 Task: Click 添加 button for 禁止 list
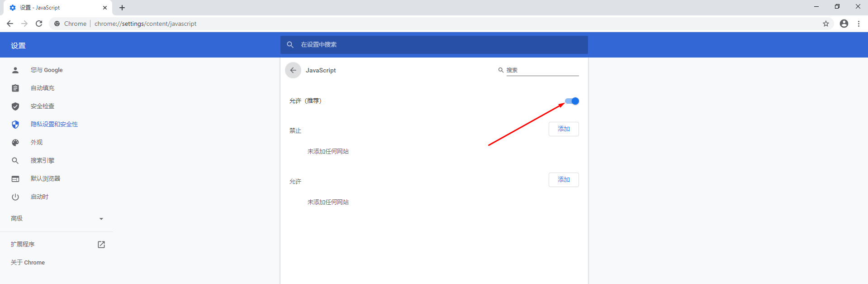point(564,129)
